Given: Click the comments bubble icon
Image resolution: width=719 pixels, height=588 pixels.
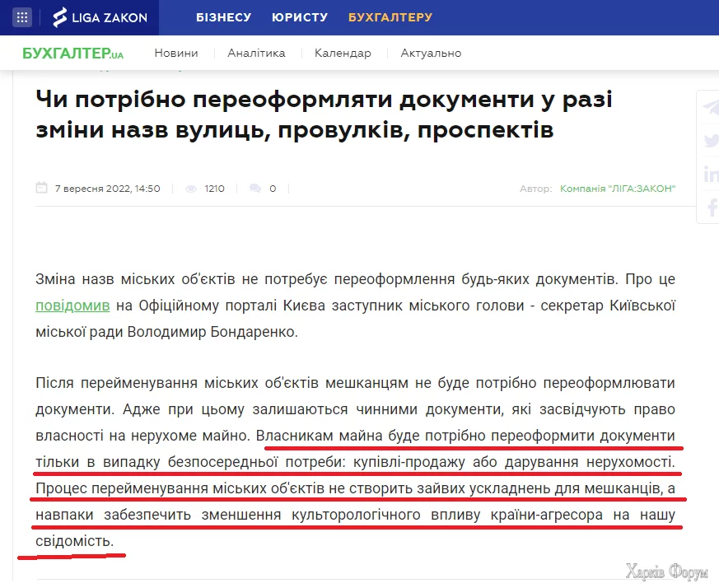Looking at the screenshot, I should pos(255,189).
